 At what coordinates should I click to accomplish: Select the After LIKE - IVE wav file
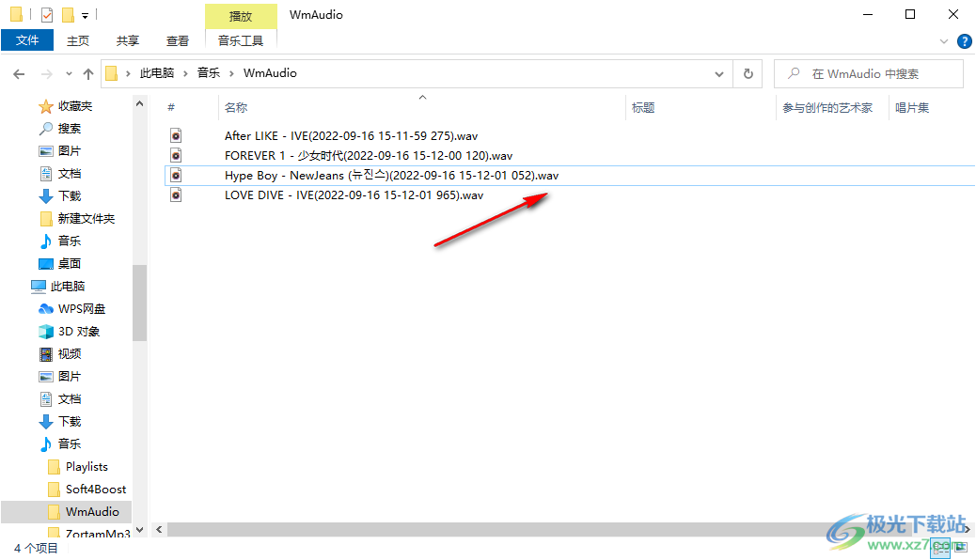[x=351, y=135]
